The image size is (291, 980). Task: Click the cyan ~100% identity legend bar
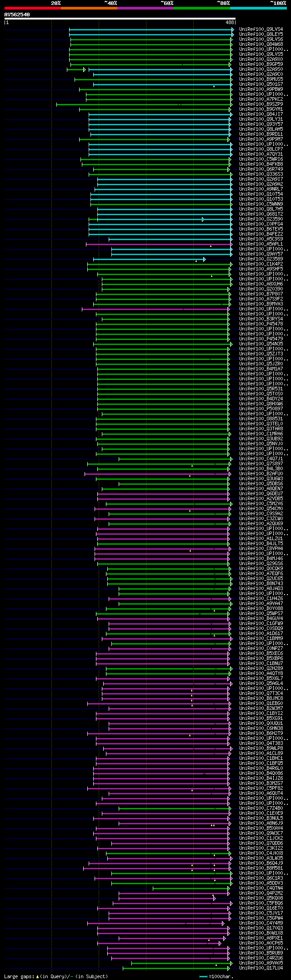[258, 8]
